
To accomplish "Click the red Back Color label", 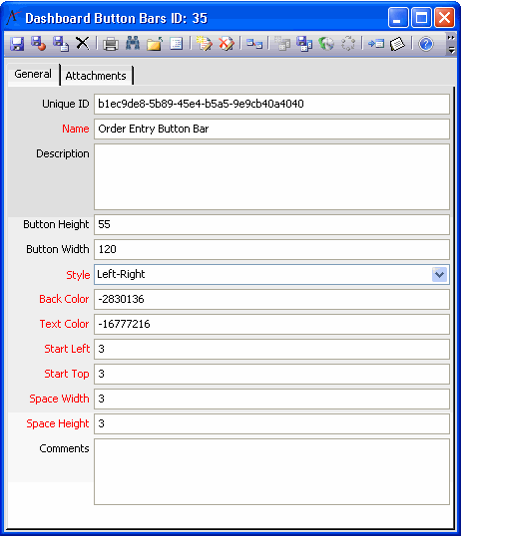I will [64, 299].
